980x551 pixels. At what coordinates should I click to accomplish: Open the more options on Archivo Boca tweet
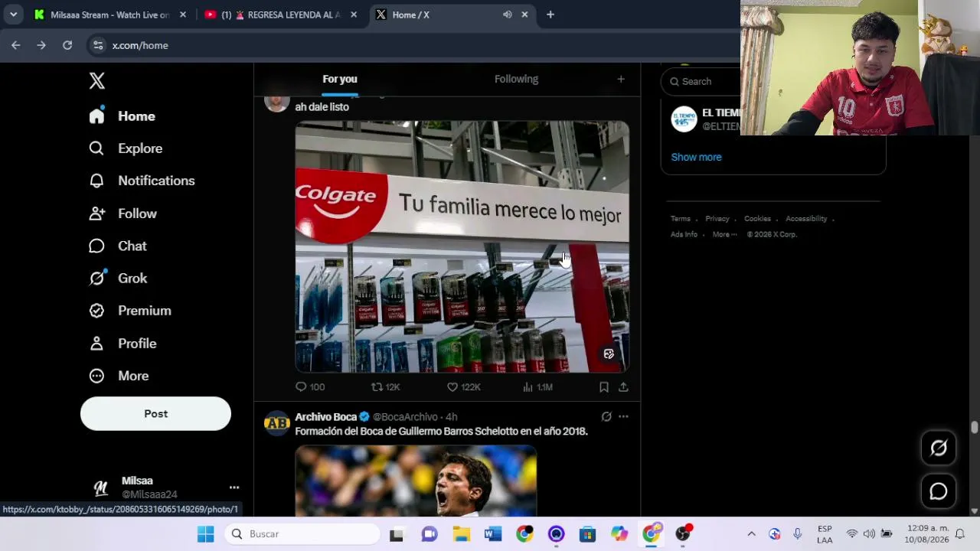click(623, 417)
